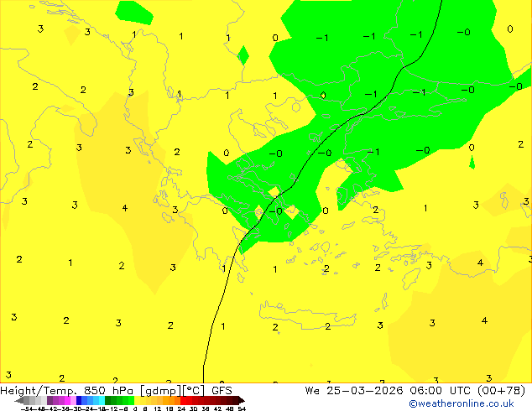Select the dark maroon right arrow of the legend
This screenshot has width=532, height=411.
tap(242, 400)
